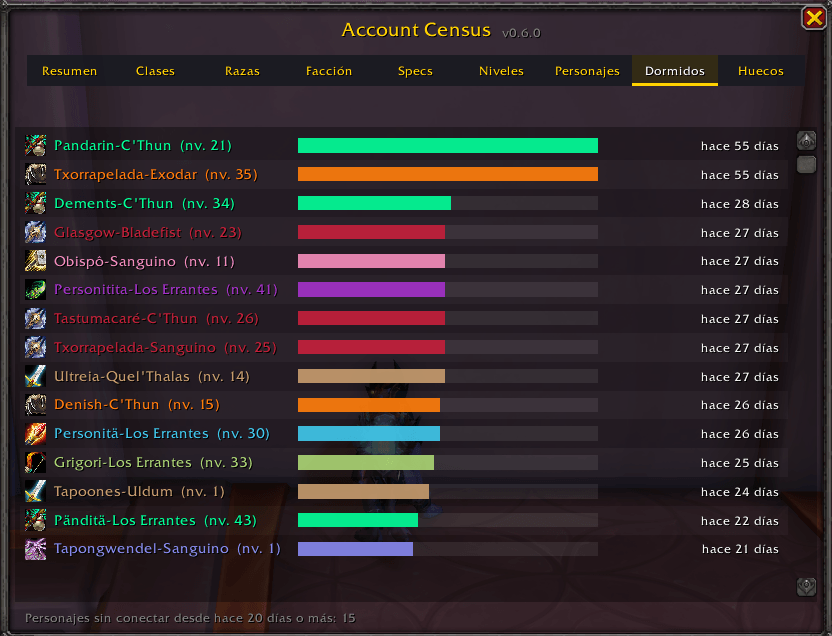This screenshot has width=832, height=636.
Task: Click the purple bar for Personitita-Los Errantes
Action: tap(371, 290)
